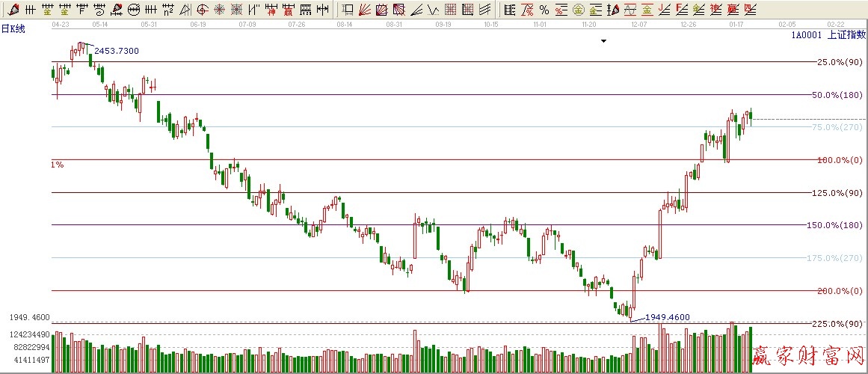Click the first pencil drawing tool icon
The width and height of the screenshot is (868, 374).
tap(13, 10)
